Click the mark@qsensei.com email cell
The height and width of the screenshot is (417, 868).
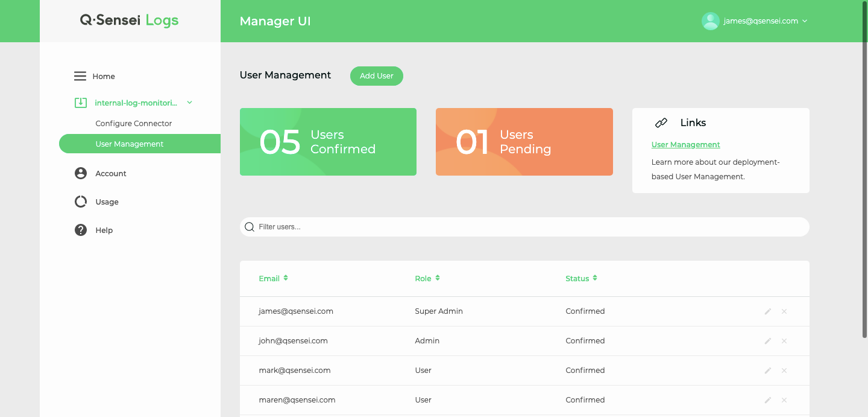point(295,371)
